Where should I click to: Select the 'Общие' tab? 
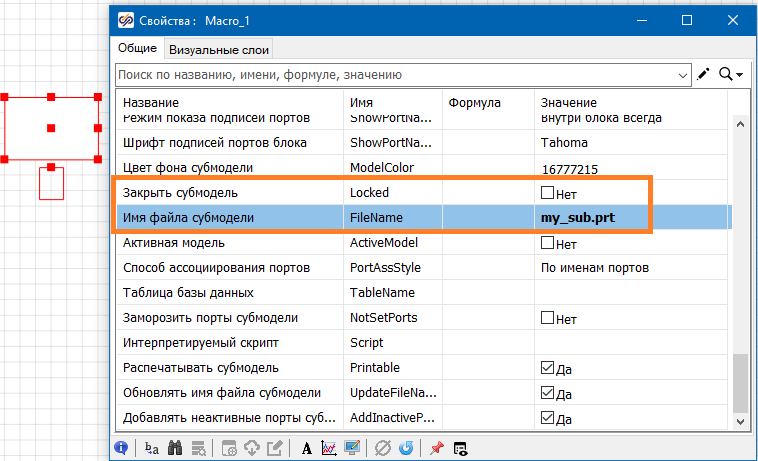[137, 48]
